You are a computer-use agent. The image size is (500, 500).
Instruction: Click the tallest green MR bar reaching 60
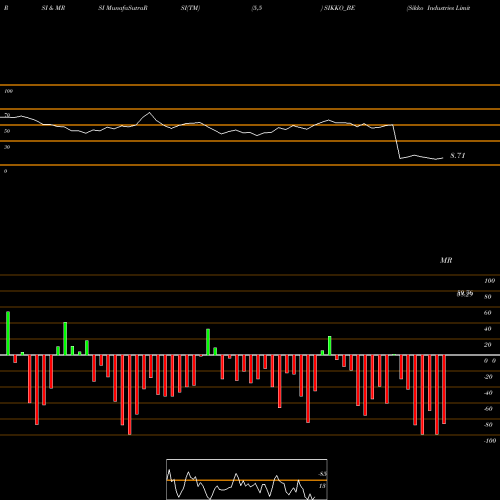click(8, 333)
